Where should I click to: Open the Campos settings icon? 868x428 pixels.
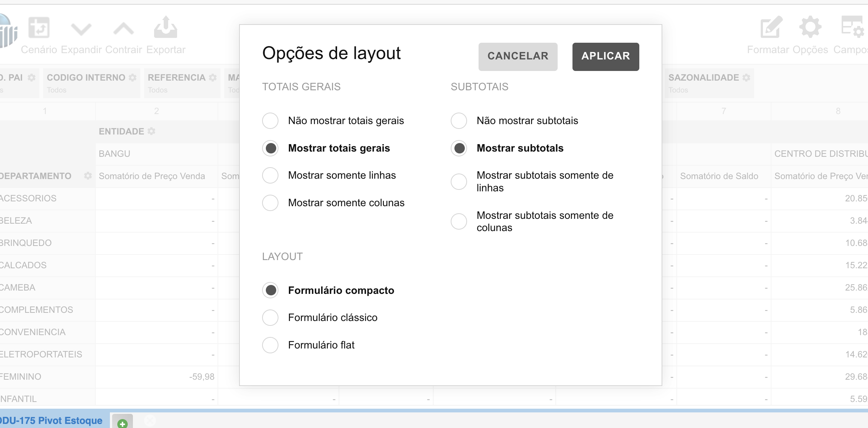point(852,27)
